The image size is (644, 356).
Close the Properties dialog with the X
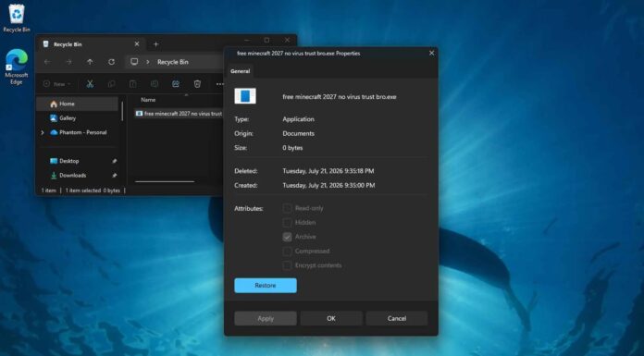[x=431, y=53]
